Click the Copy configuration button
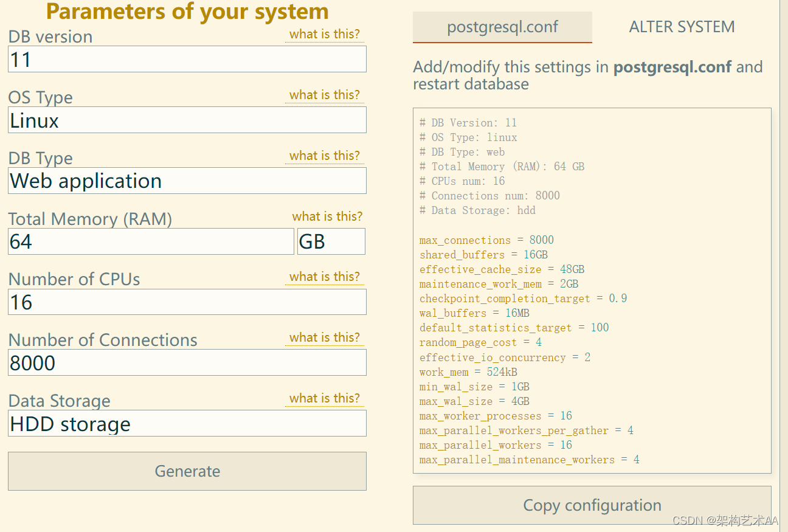Viewport: 788px width, 532px height. tap(592, 505)
